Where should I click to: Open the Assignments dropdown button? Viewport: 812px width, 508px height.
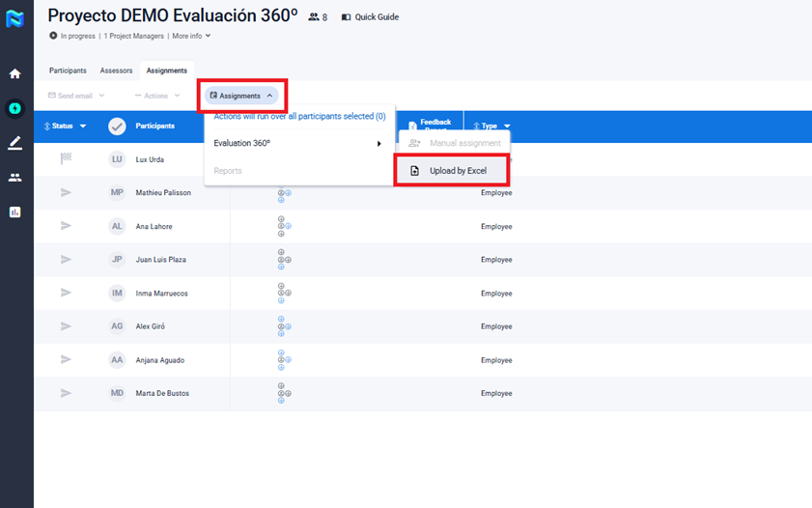click(243, 96)
